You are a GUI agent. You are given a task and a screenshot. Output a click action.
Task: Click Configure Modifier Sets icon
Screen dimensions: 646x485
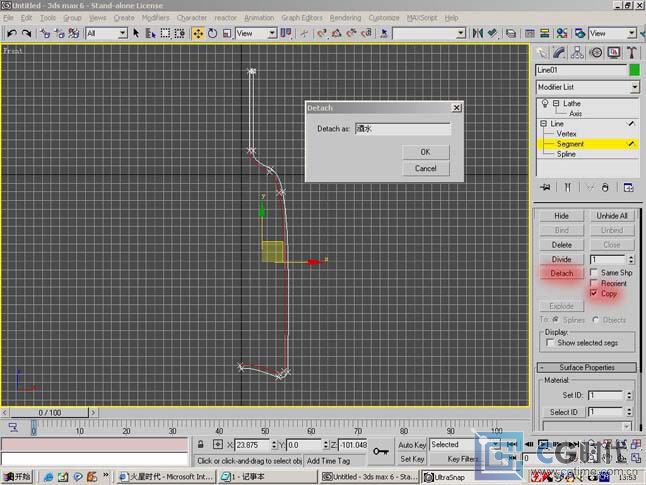pyautogui.click(x=628, y=187)
